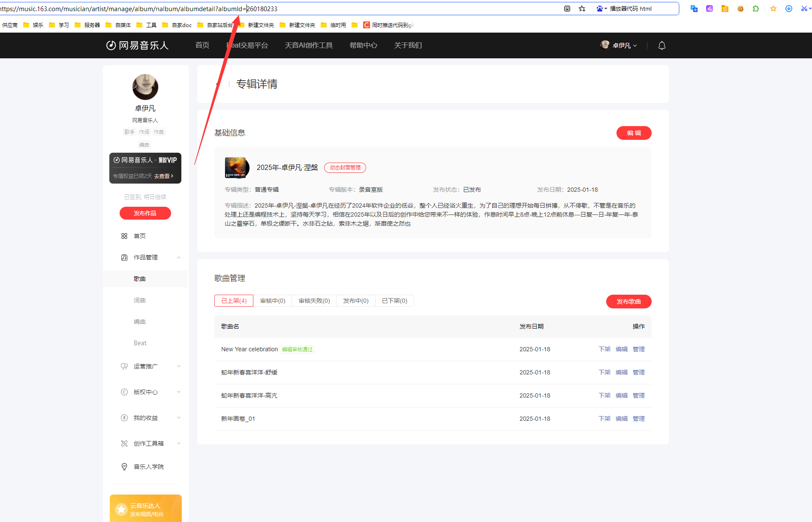Click 去查看 on the VIP banner
The height and width of the screenshot is (522, 812).
coord(164,176)
